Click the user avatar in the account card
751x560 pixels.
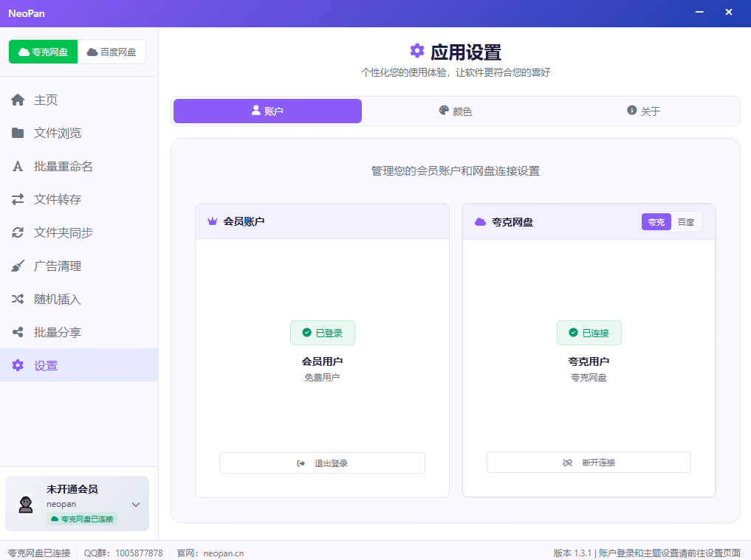coord(26,504)
